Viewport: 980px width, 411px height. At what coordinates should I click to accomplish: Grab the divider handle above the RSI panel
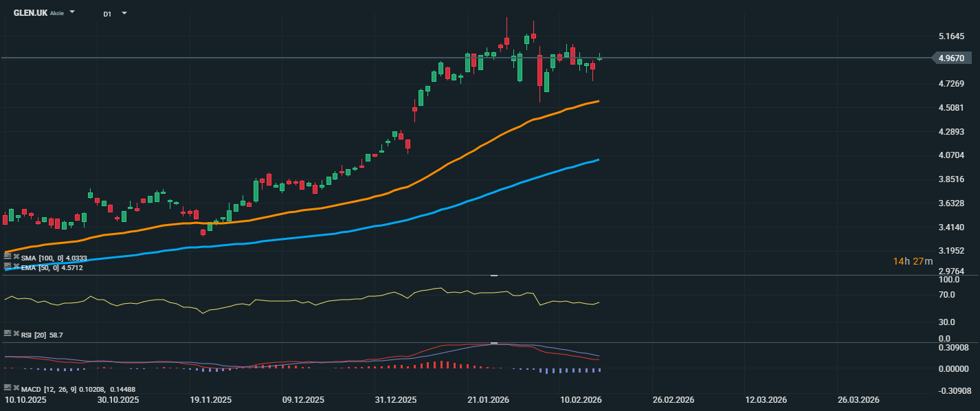tap(493, 275)
